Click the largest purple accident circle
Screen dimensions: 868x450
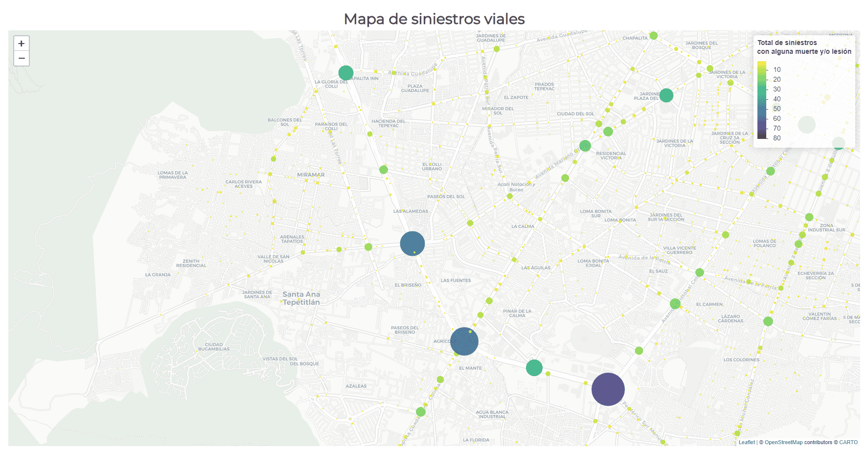(608, 389)
